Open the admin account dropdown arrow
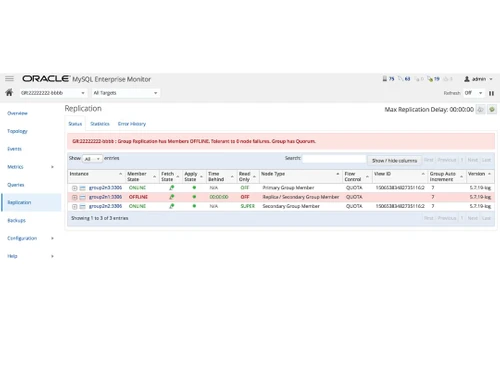Screen dimensions: 500x375 (x=491, y=79)
